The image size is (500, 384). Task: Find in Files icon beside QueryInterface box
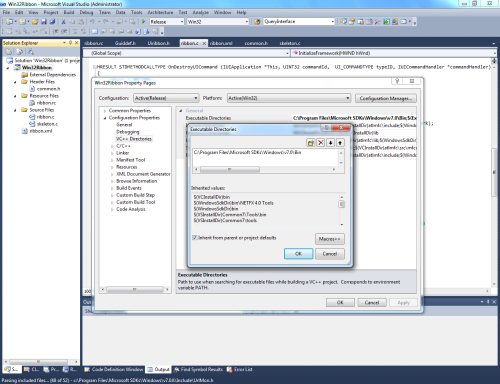pos(257,22)
